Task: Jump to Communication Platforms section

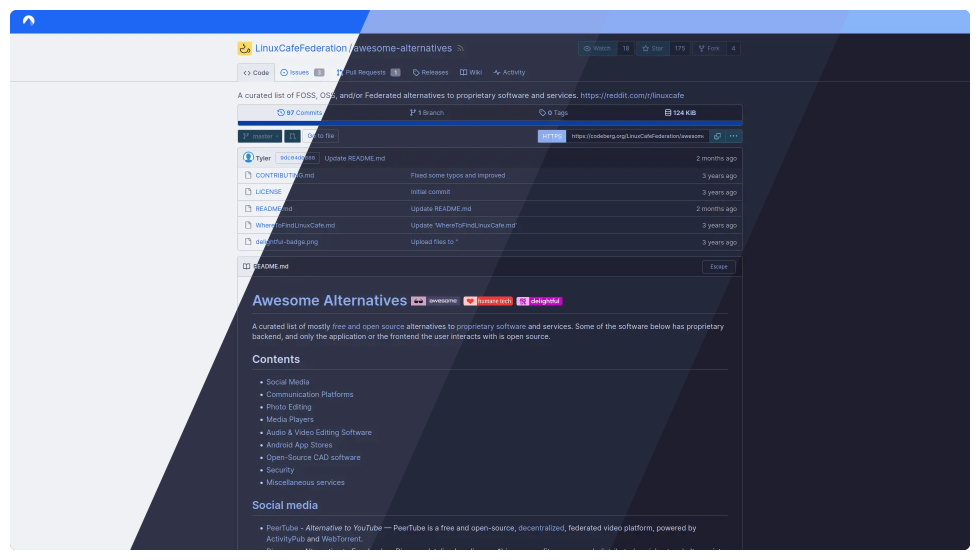Action: tap(310, 394)
